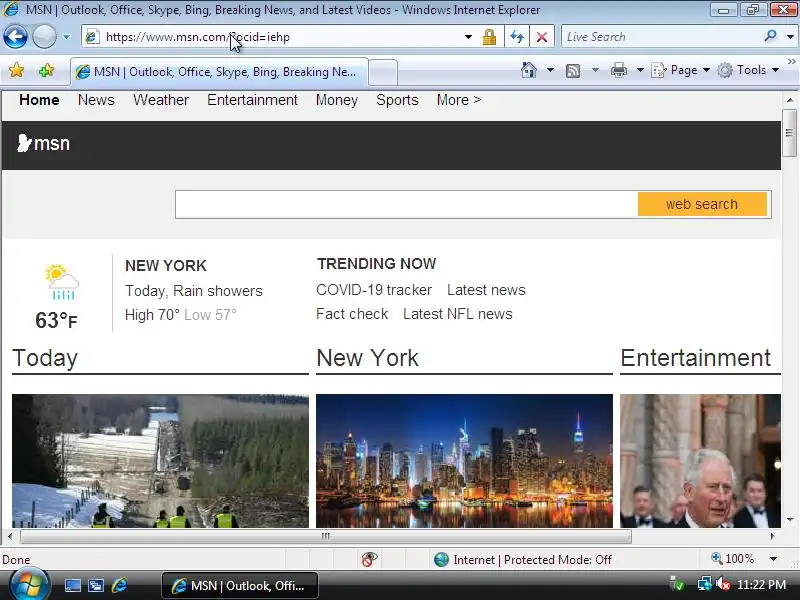The width and height of the screenshot is (800, 600).
Task: Click the horizontal scrollbar thumb
Action: [326, 536]
